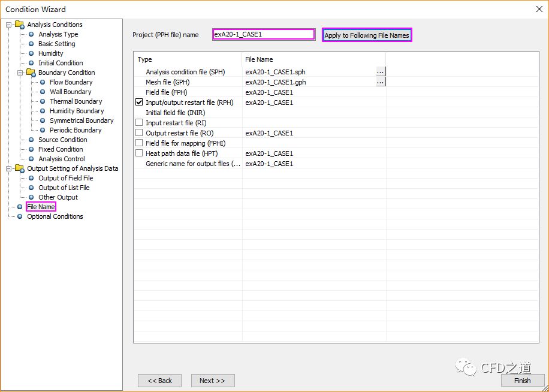
Task: Select Source Condition in the tree
Action: pos(62,140)
